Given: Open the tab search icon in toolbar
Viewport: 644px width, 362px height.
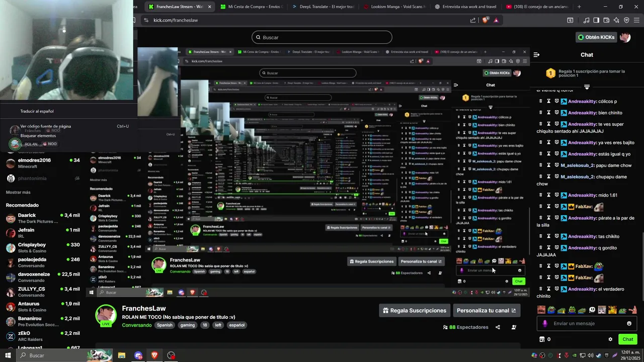Looking at the screenshot, I should [570, 20].
